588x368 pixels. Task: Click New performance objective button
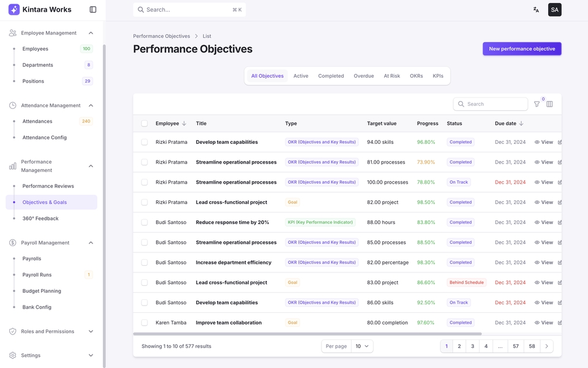[x=522, y=49]
